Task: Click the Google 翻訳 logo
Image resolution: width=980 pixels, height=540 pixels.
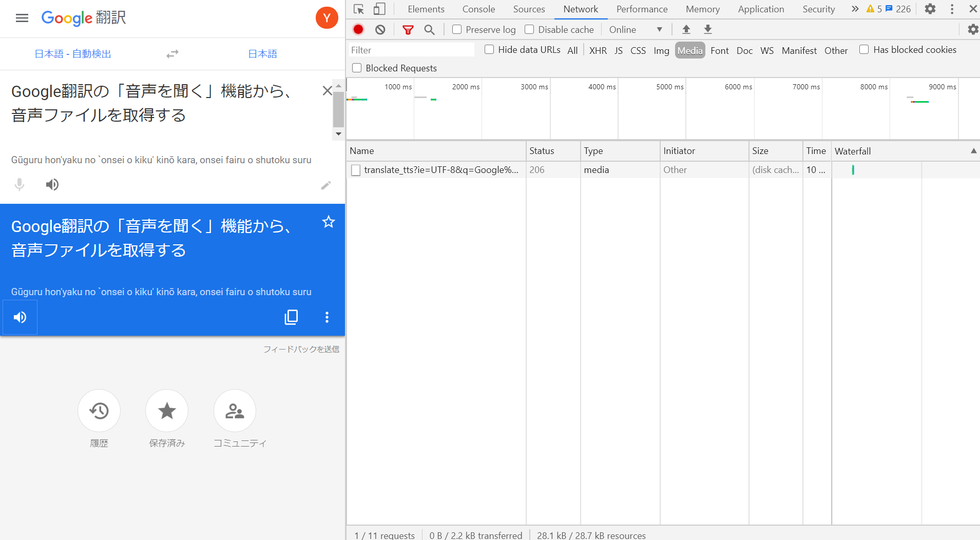Action: 84,18
